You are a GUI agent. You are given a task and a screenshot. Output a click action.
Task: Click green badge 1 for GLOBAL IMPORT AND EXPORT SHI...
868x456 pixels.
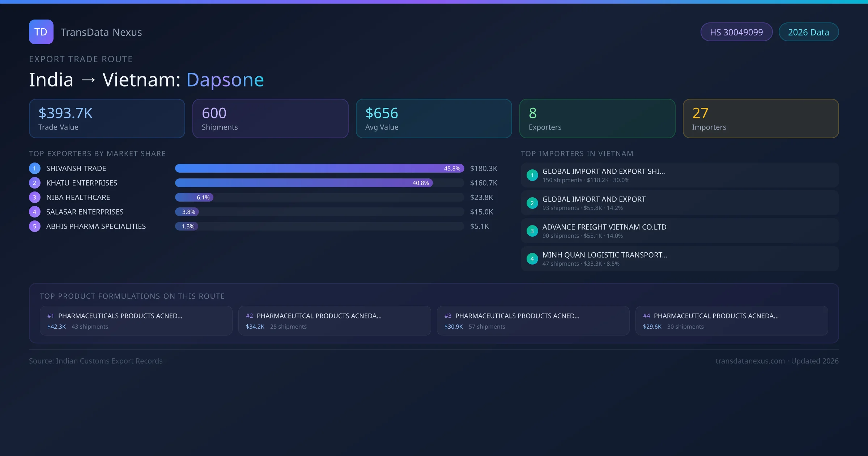point(532,175)
